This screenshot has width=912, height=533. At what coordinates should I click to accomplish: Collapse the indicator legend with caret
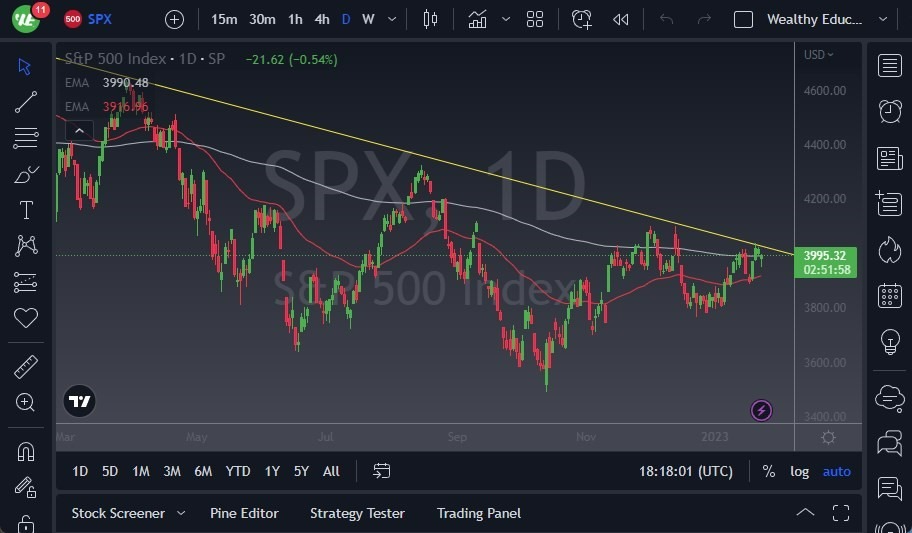[x=80, y=131]
